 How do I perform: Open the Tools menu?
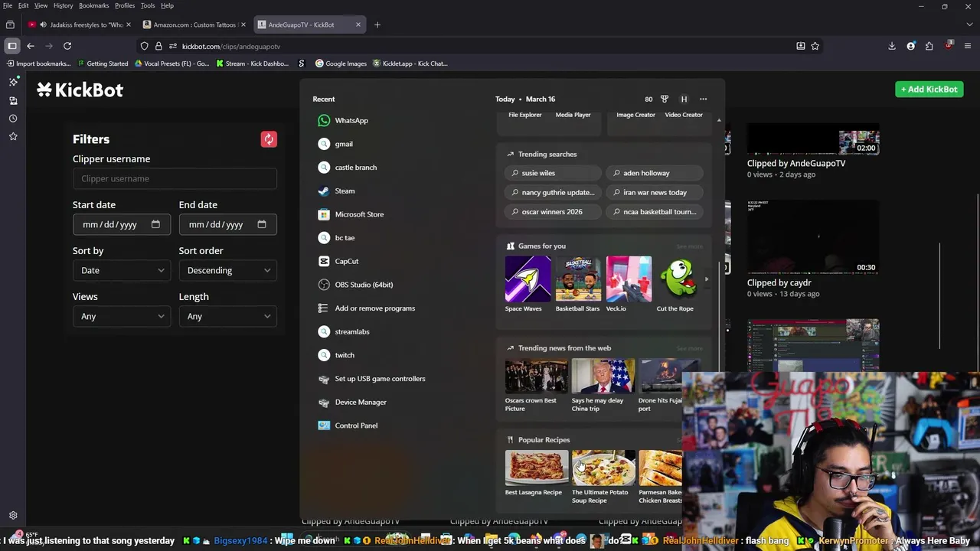pos(148,5)
